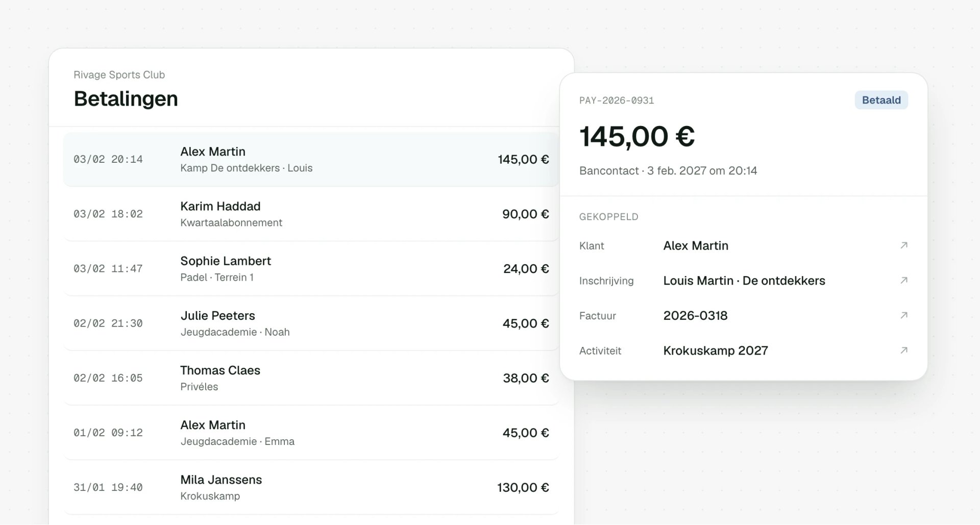Open linked invoice 2026-0318
The image size is (980, 525).
coord(695,315)
